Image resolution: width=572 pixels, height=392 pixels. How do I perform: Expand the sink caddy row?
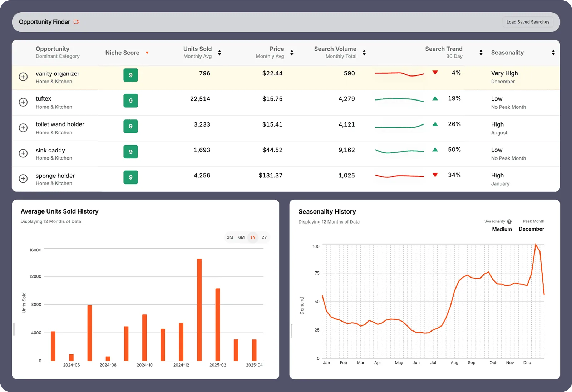(23, 153)
